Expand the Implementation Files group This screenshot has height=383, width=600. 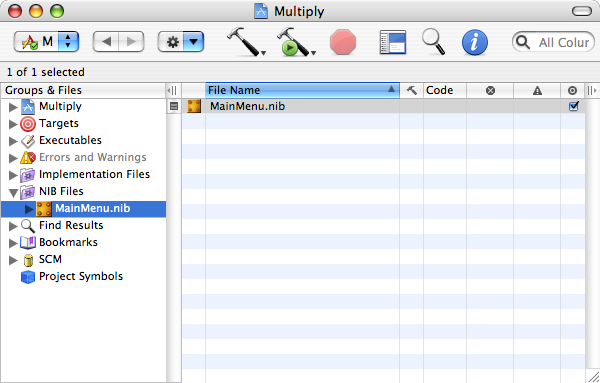pyautogui.click(x=13, y=175)
